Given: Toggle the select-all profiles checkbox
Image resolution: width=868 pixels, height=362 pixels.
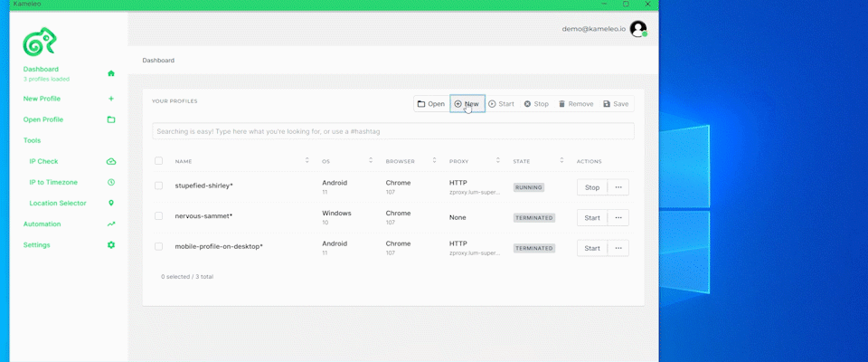Looking at the screenshot, I should (159, 161).
